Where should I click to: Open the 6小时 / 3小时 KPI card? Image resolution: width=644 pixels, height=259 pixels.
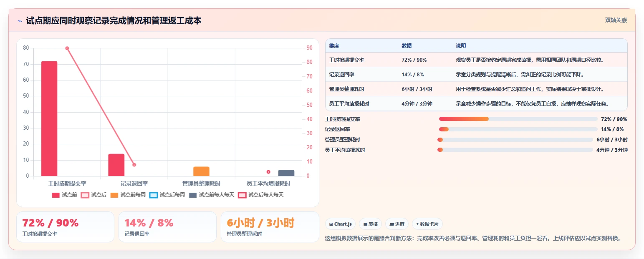pyautogui.click(x=270, y=227)
